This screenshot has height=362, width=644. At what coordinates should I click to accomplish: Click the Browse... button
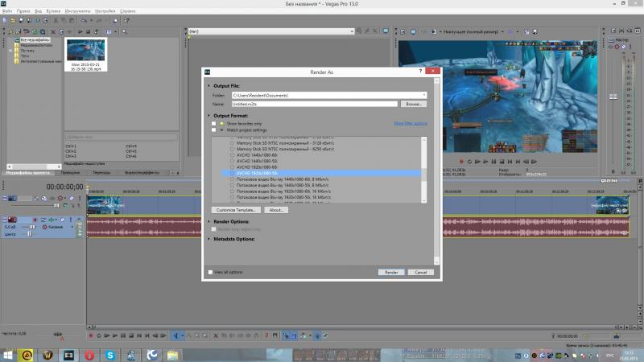click(414, 105)
